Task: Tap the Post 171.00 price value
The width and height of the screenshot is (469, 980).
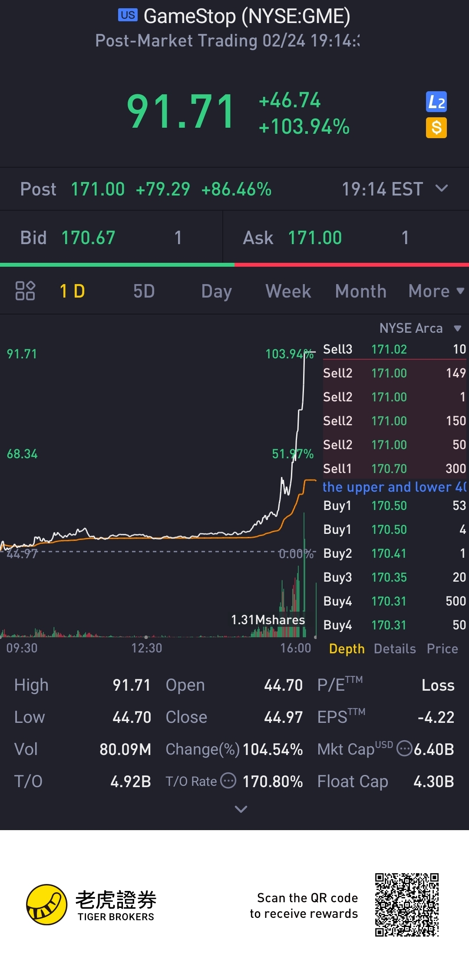Action: tap(98, 189)
